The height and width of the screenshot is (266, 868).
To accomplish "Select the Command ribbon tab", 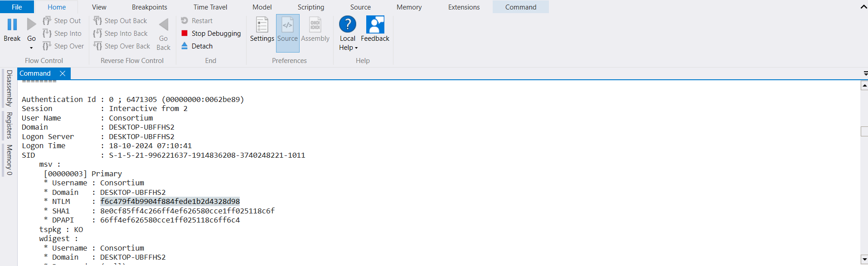I will click(521, 7).
